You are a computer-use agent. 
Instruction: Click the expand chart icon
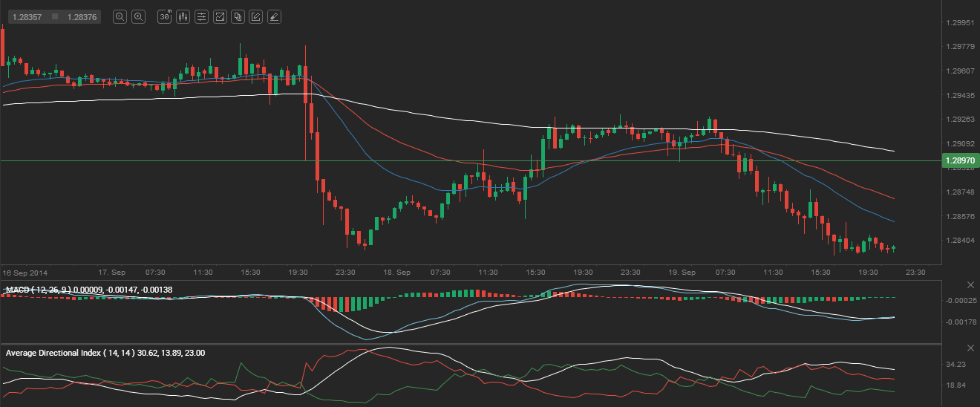coord(220,16)
